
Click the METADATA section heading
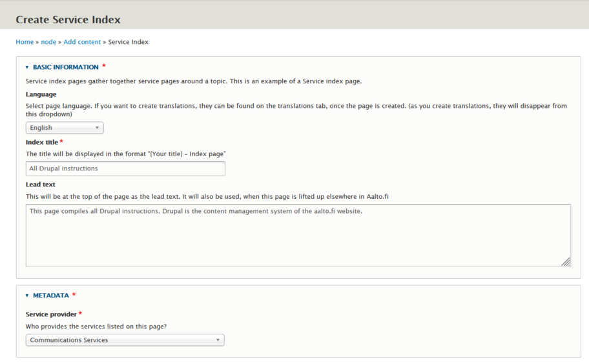50,296
